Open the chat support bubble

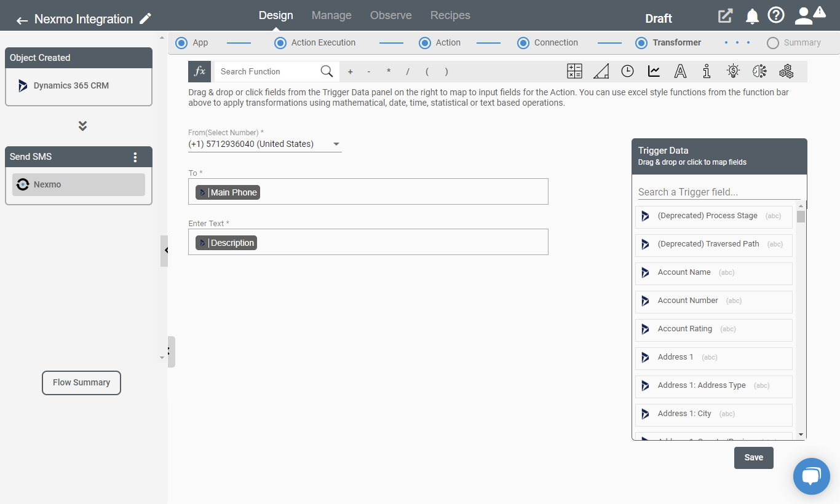pos(812,476)
